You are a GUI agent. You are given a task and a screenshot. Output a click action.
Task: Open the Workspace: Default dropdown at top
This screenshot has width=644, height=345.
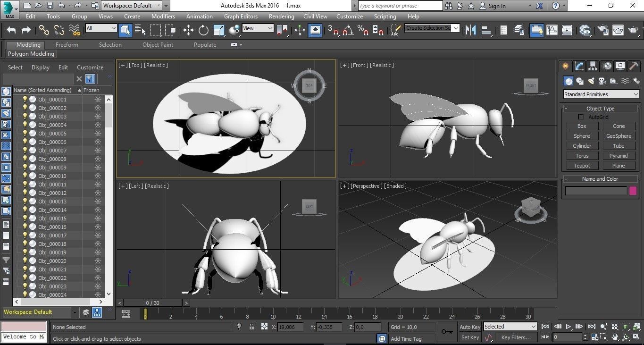click(132, 6)
